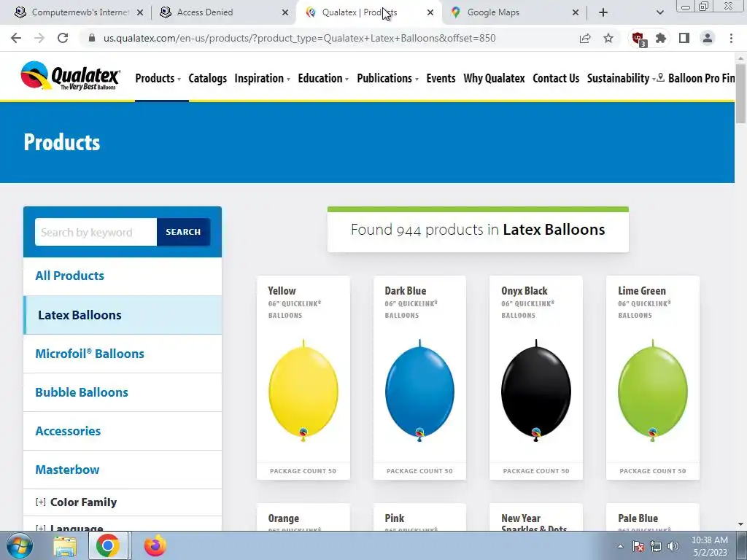The height and width of the screenshot is (560, 747).
Task: Select the Bubble Balloons category
Action: pyautogui.click(x=123, y=392)
